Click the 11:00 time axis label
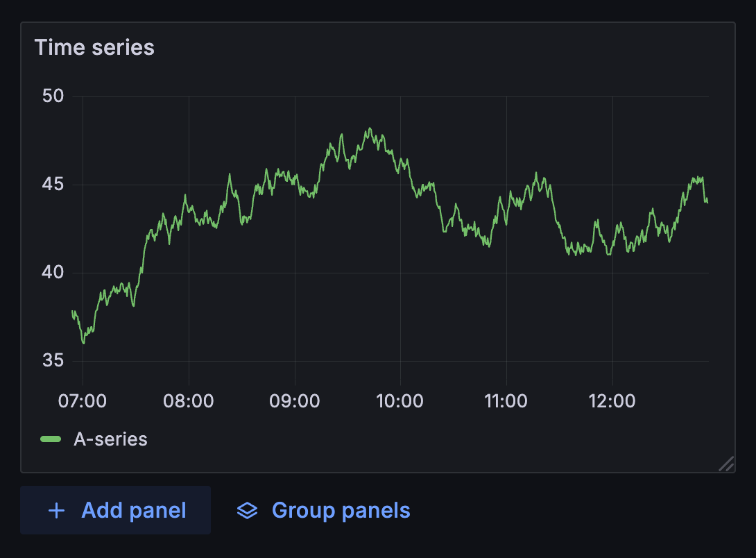 point(506,400)
